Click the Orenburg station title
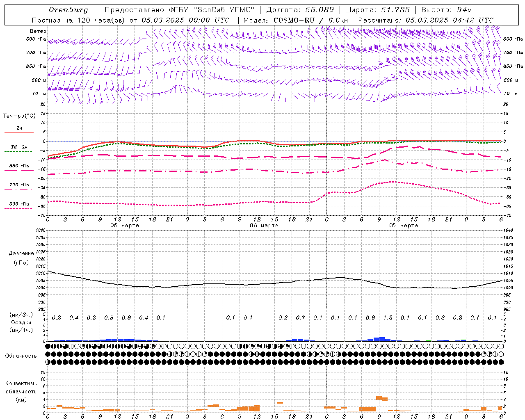The height and width of the screenshot is (420, 525). tap(68, 10)
